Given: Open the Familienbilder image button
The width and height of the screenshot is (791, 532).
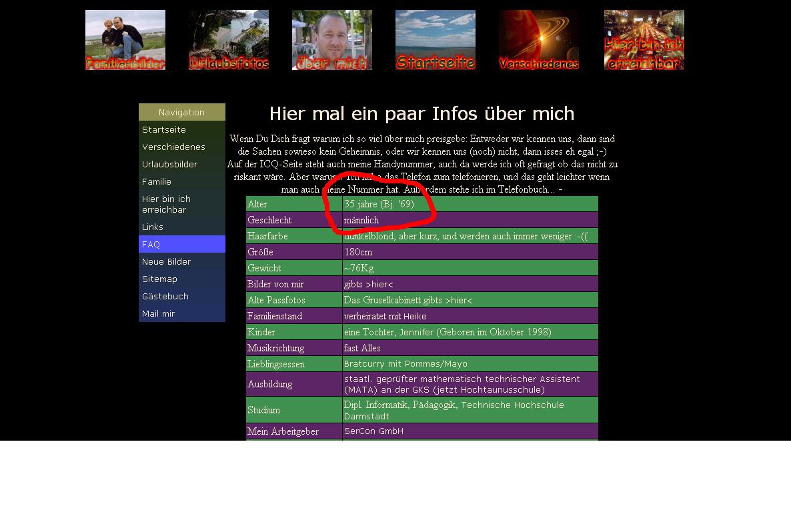Looking at the screenshot, I should (125, 40).
